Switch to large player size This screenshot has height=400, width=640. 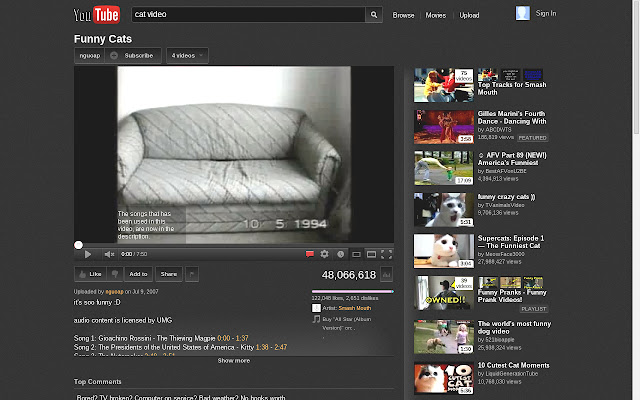pyautogui.click(x=370, y=254)
